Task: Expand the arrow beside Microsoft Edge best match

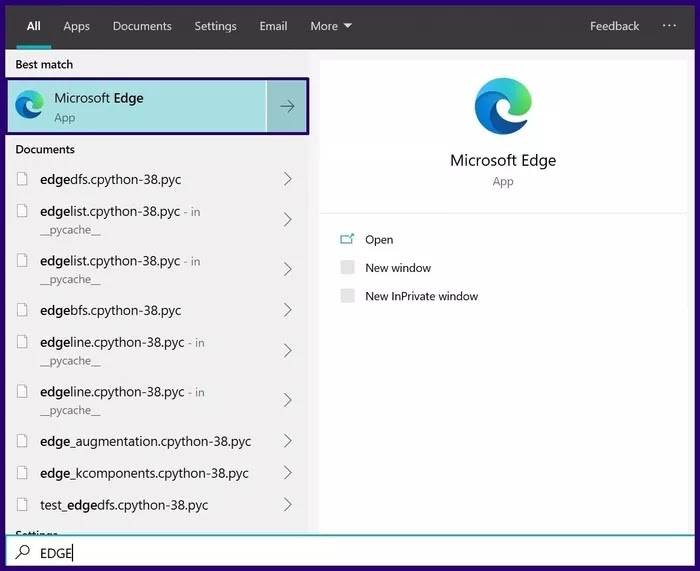Action: coord(287,106)
